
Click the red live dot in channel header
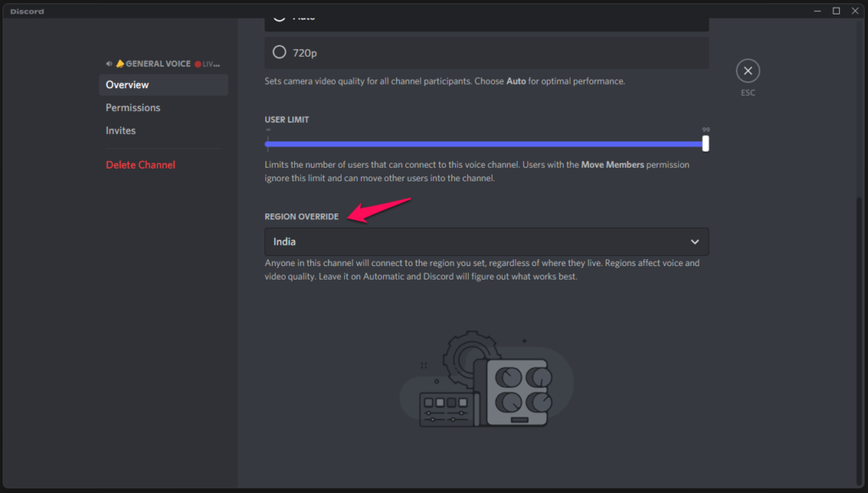coord(198,64)
